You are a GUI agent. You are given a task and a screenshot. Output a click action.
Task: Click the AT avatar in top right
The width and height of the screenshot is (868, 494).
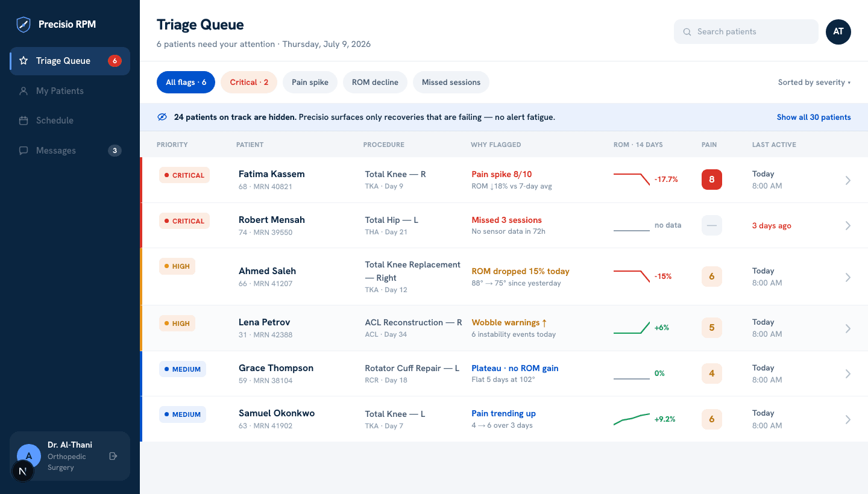point(838,32)
